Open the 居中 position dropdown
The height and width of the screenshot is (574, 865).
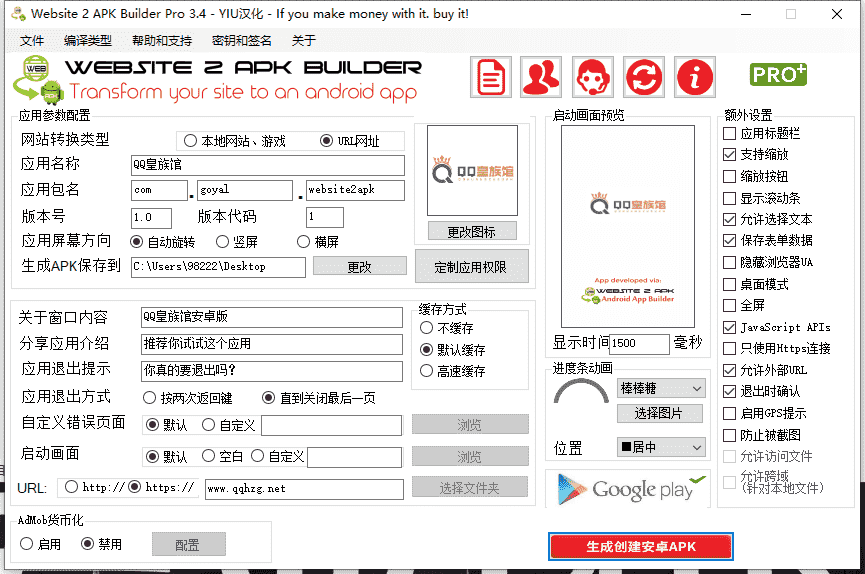pyautogui.click(x=661, y=447)
